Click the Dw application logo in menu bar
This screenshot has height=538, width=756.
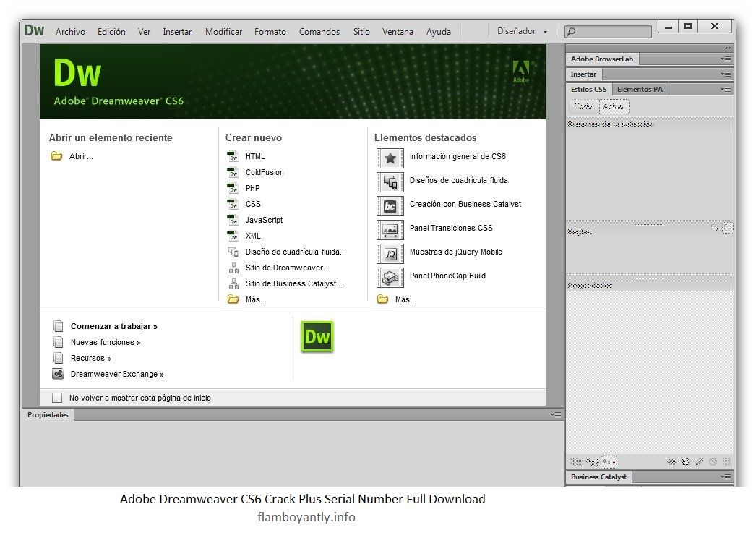point(34,30)
